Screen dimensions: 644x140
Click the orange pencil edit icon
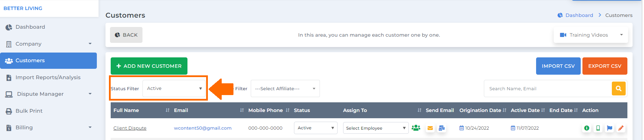click(621, 128)
